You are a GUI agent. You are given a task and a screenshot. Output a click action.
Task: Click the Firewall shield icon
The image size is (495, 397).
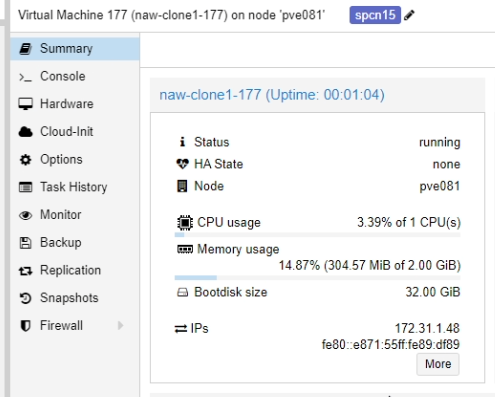(x=25, y=326)
